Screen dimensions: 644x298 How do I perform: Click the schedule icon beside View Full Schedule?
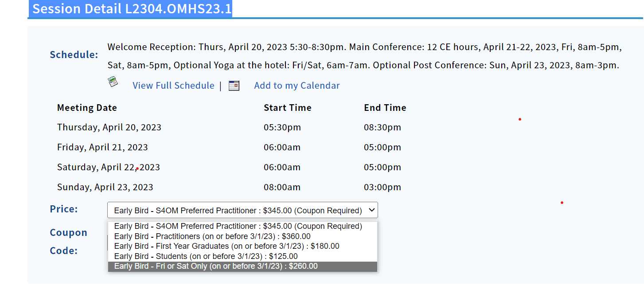click(x=113, y=82)
